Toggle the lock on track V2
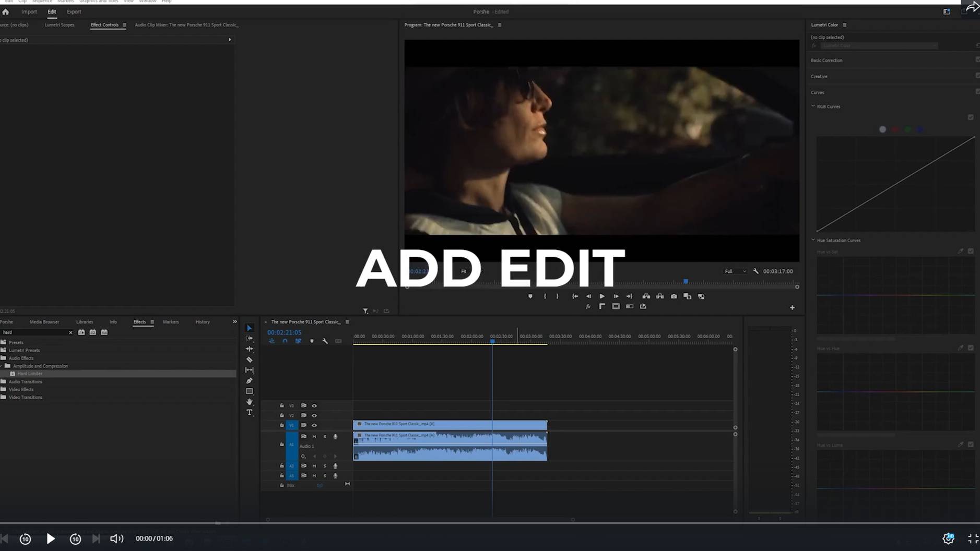The image size is (980, 551). point(282,415)
